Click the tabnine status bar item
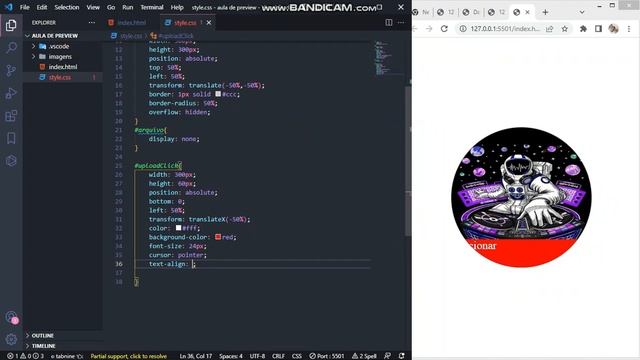Screen dimensions: 640x360 click(67, 356)
